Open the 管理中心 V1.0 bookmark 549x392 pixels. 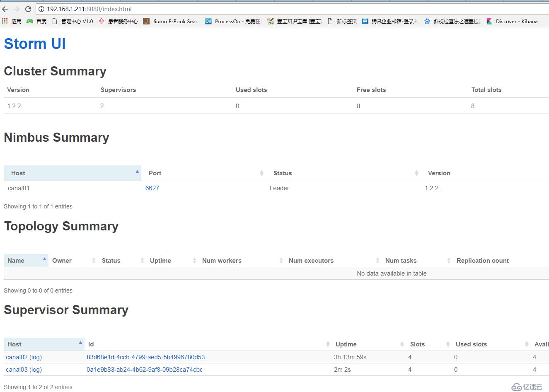(73, 21)
